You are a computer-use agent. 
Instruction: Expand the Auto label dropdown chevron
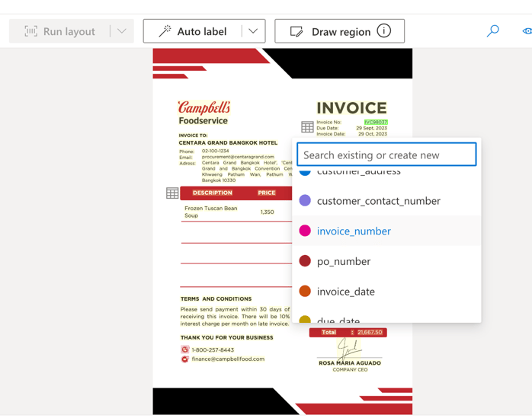[x=253, y=31]
